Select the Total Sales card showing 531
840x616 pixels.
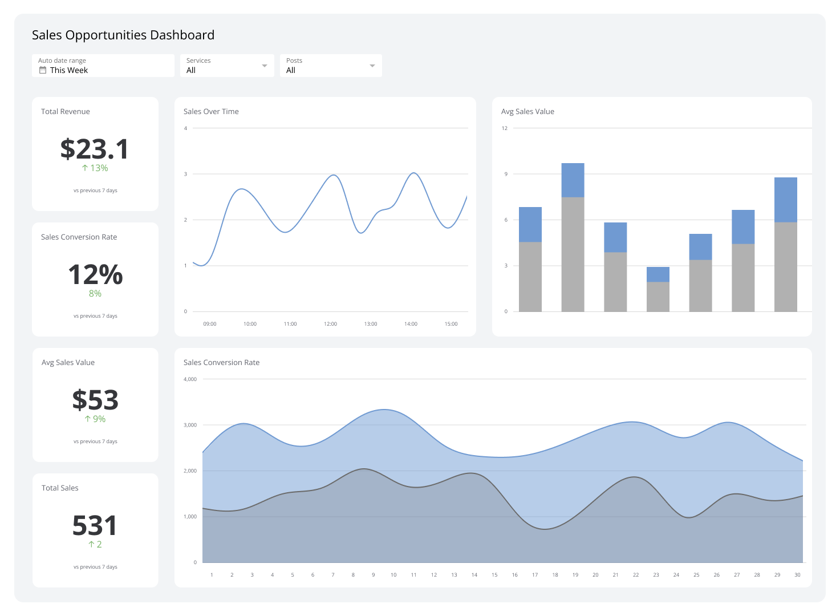point(95,529)
